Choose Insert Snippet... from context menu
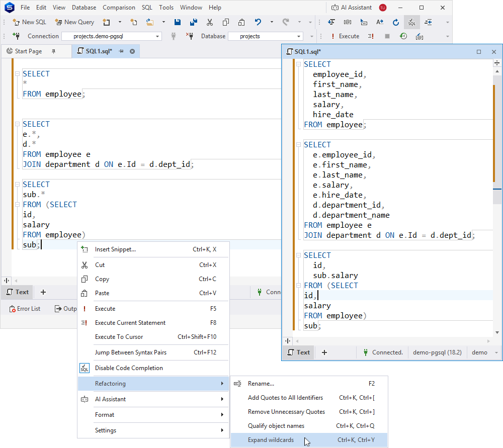The height and width of the screenshot is (448, 503). (153, 249)
